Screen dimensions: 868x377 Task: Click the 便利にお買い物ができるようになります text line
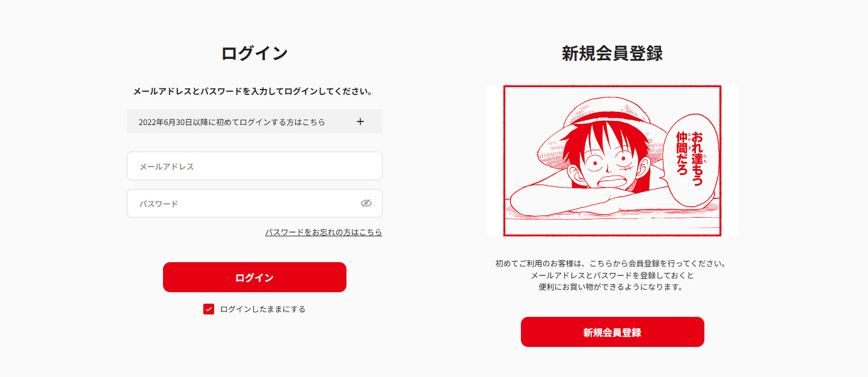(x=612, y=287)
